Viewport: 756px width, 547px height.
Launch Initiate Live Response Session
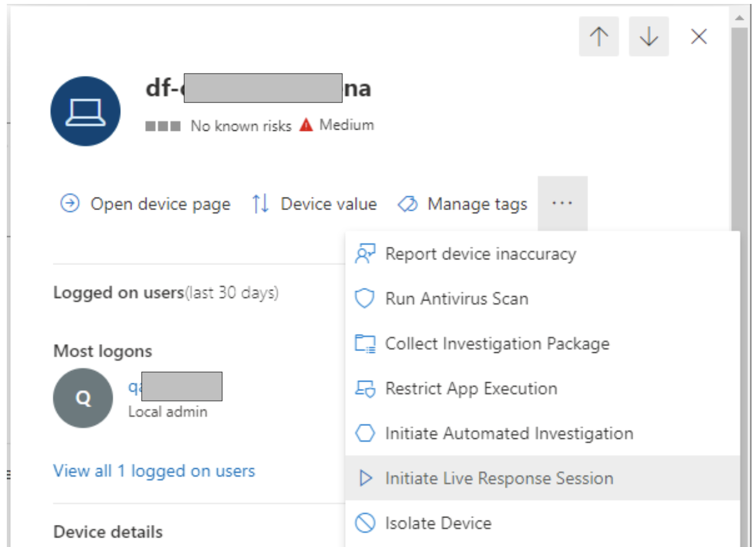pos(499,478)
